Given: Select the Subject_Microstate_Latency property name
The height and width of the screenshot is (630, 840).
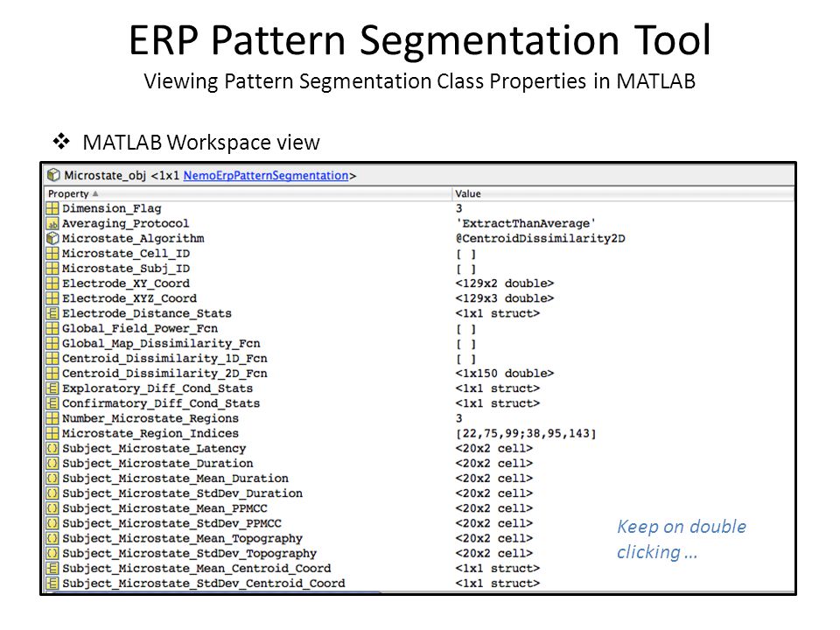Looking at the screenshot, I should click(154, 448).
